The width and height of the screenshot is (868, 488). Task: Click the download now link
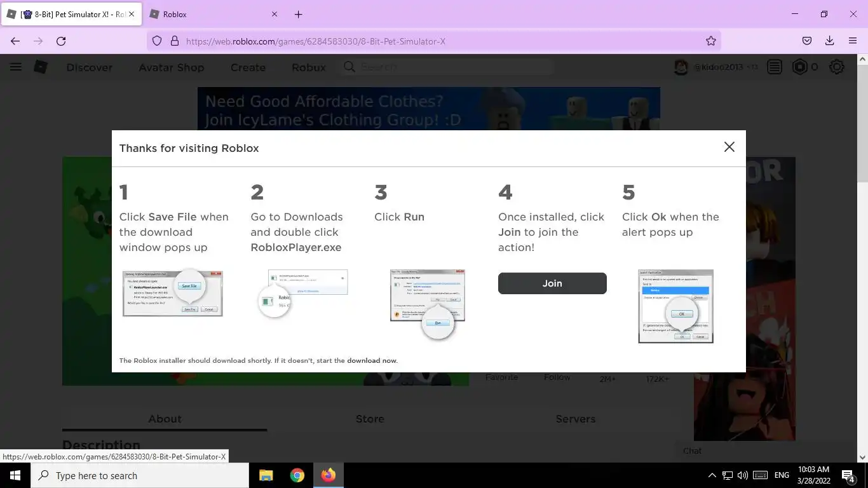[372, 360]
